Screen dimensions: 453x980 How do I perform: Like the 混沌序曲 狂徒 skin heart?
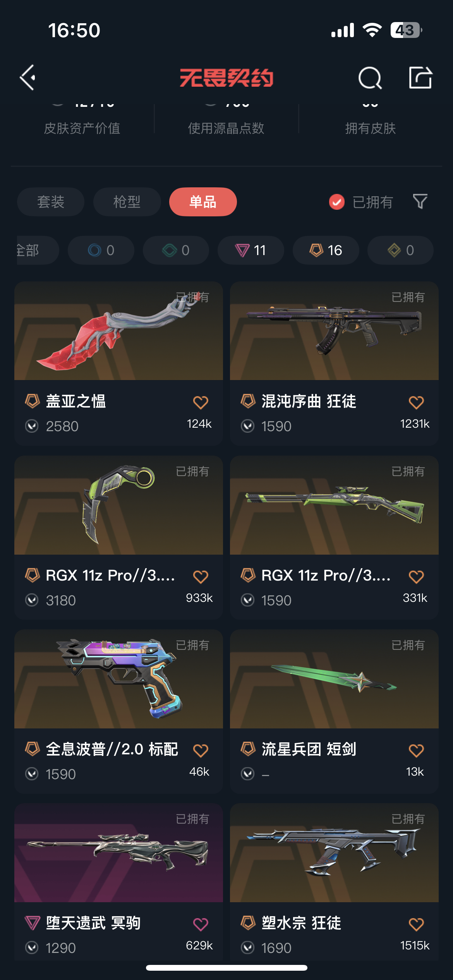[416, 403]
